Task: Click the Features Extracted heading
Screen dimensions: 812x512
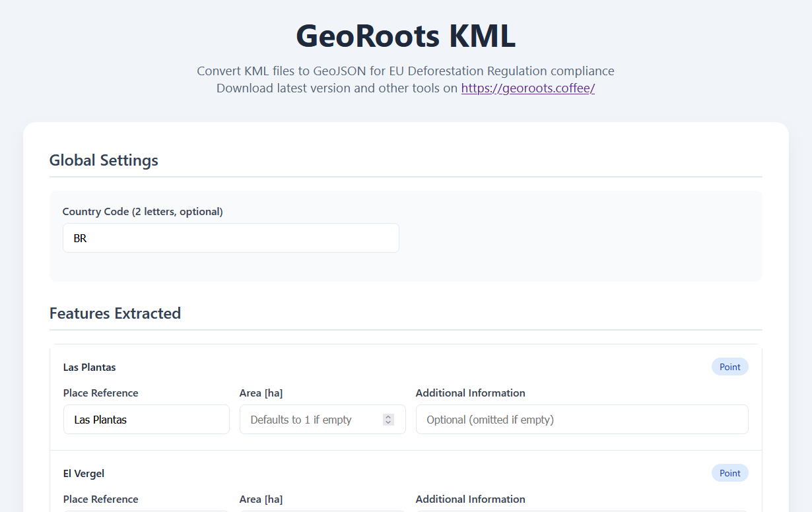Action: pyautogui.click(x=115, y=313)
